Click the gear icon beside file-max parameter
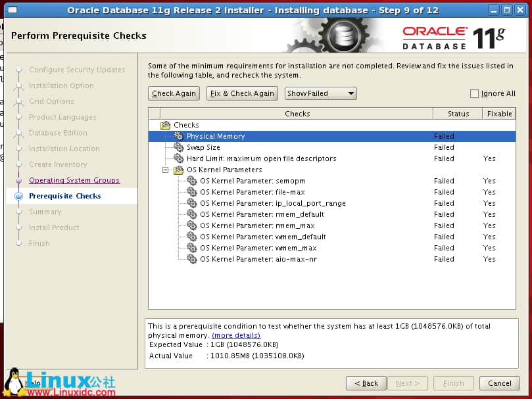This screenshot has width=532, height=399. point(191,192)
